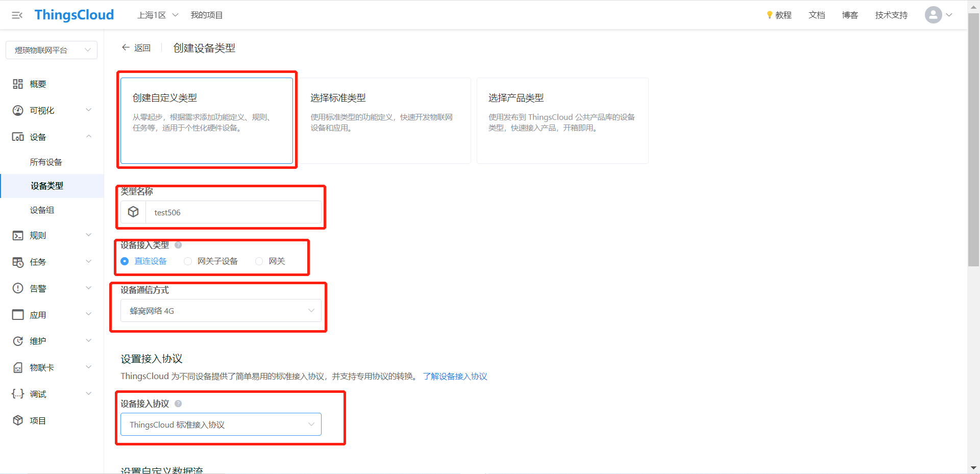Image resolution: width=980 pixels, height=474 pixels.
Task: Expand the 应用 menu chevron
Action: (89, 314)
